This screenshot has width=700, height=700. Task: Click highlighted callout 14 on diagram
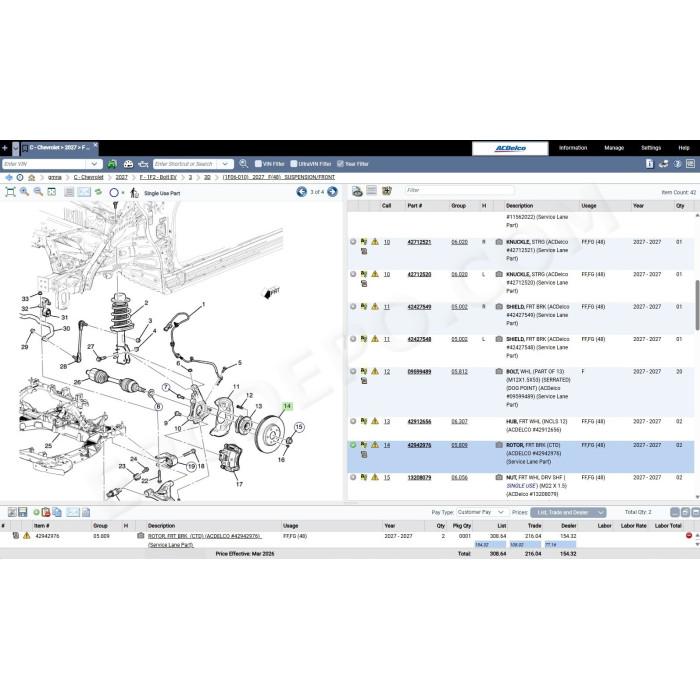click(x=287, y=406)
